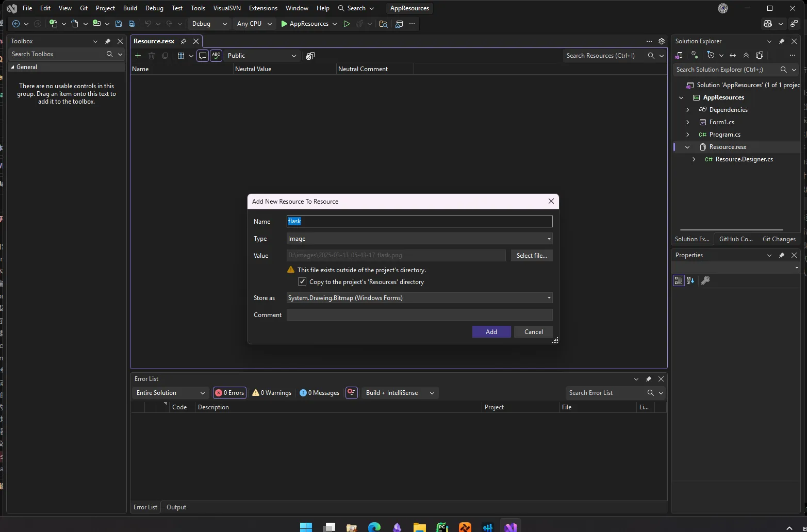Image resolution: width=807 pixels, height=532 pixels.
Task: Click the Comment input field
Action: point(419,315)
